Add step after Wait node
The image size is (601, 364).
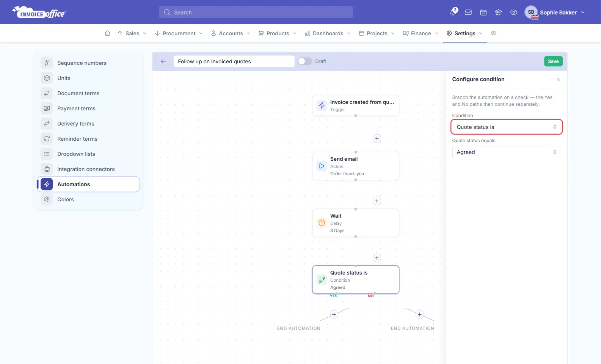pos(377,257)
